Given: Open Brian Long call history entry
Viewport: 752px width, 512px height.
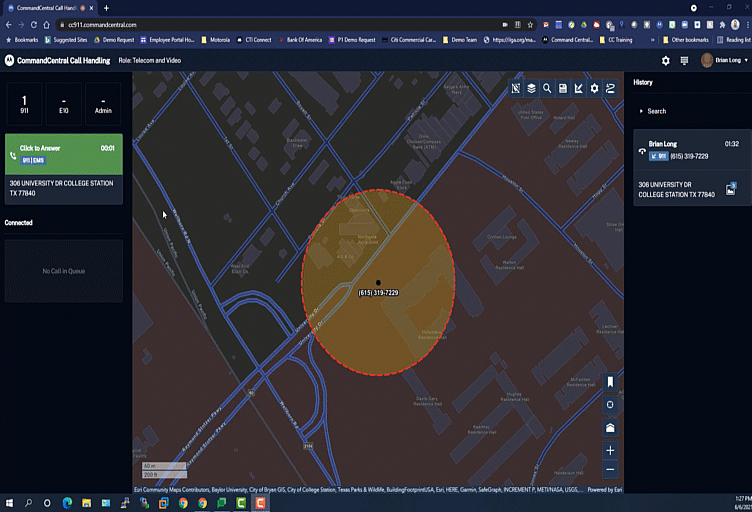Looking at the screenshot, I should (x=687, y=150).
